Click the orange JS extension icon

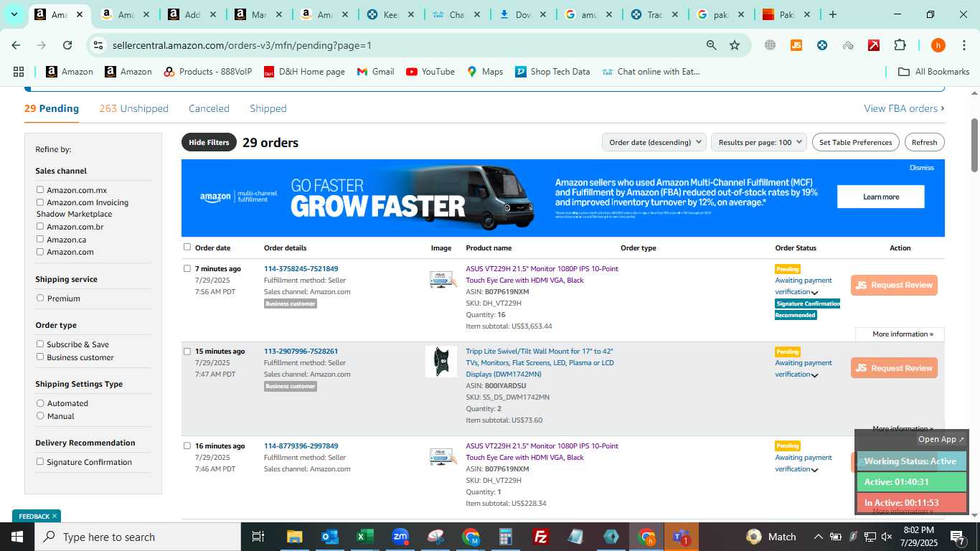point(796,45)
